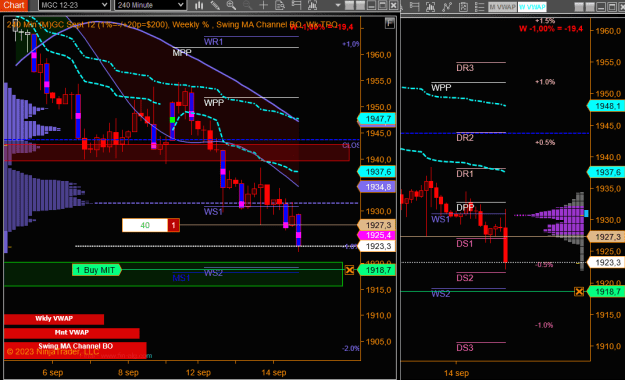Click the interval link square in left chart

click(360, 6)
